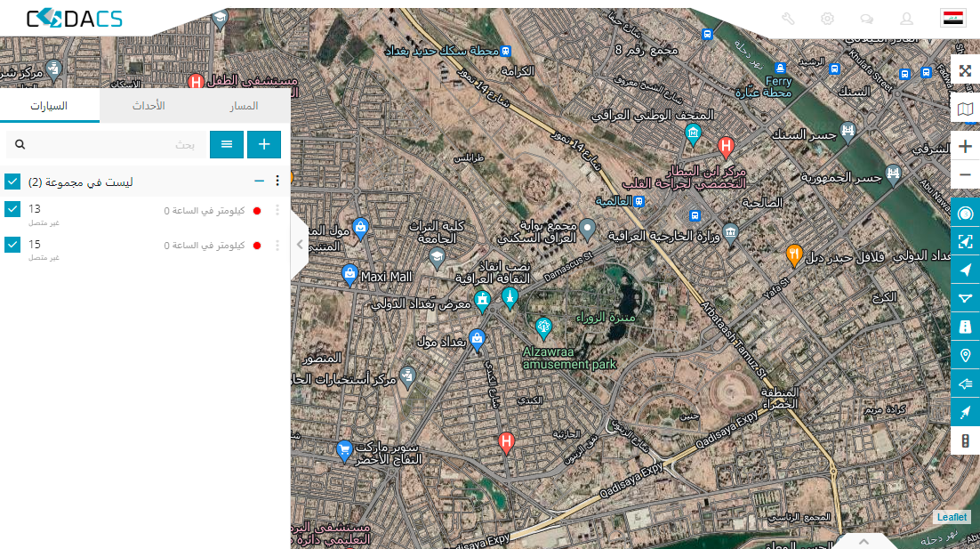Click the مركز استخبارات marker
Image resolution: width=980 pixels, height=549 pixels.
click(x=407, y=377)
